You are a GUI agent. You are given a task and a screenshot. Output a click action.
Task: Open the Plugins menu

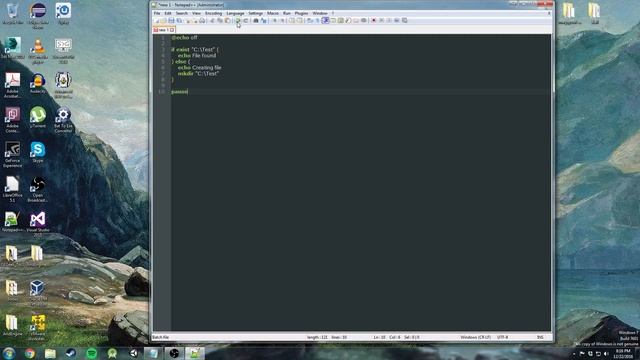(301, 13)
